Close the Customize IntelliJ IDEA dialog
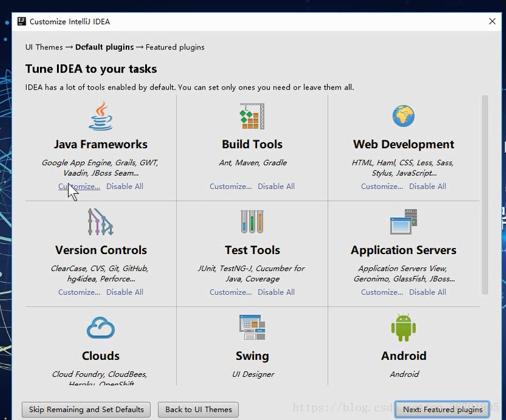Viewport: 506px width, 420px height. pyautogui.click(x=492, y=21)
